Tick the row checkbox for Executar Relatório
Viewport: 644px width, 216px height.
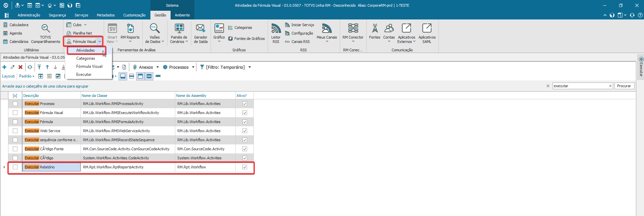(x=15, y=167)
